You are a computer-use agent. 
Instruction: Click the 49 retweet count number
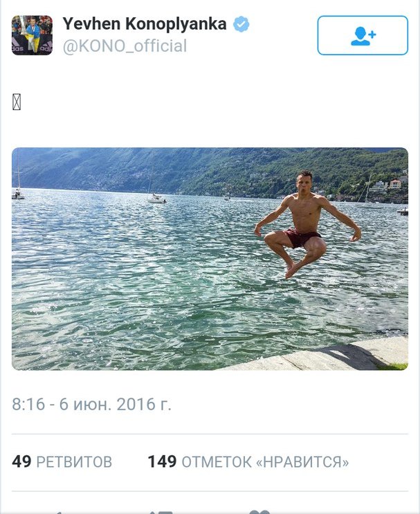click(x=21, y=461)
